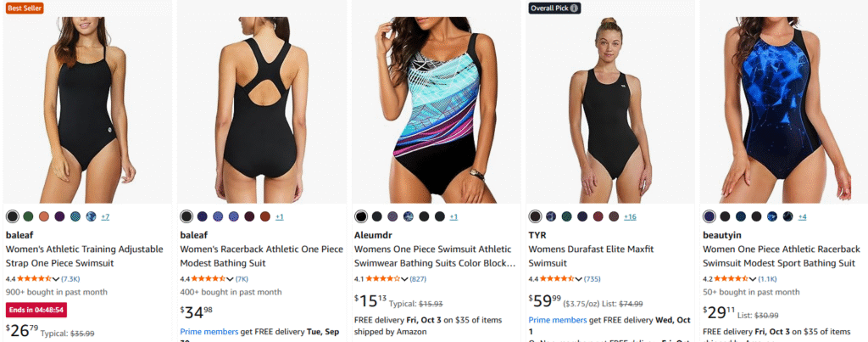
Task: Pick the red swatch on the TYR swimsuit
Action: coord(598,216)
